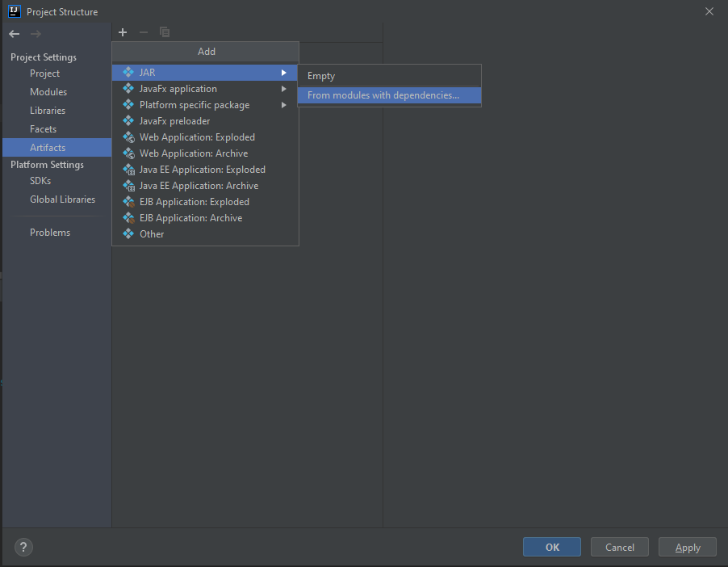Click the forward navigation arrow
Viewport: 728px width, 567px height.
coord(36,34)
